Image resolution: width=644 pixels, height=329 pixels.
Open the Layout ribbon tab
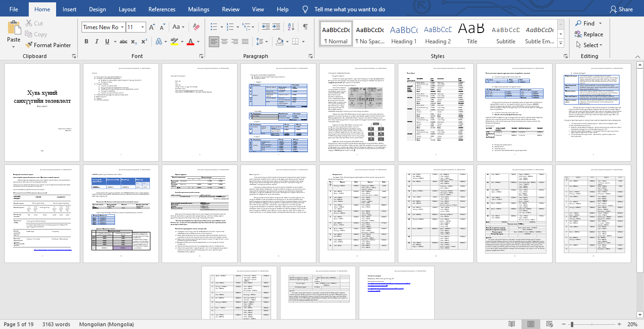point(127,9)
